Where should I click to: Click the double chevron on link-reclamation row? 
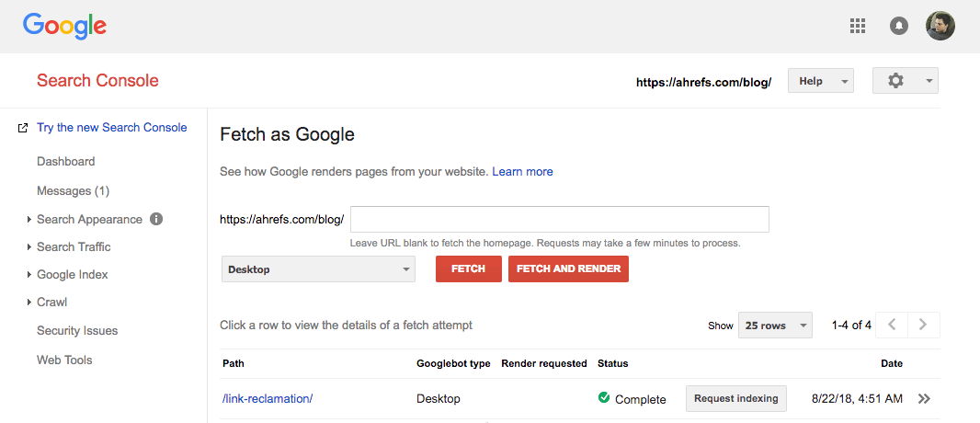click(924, 399)
